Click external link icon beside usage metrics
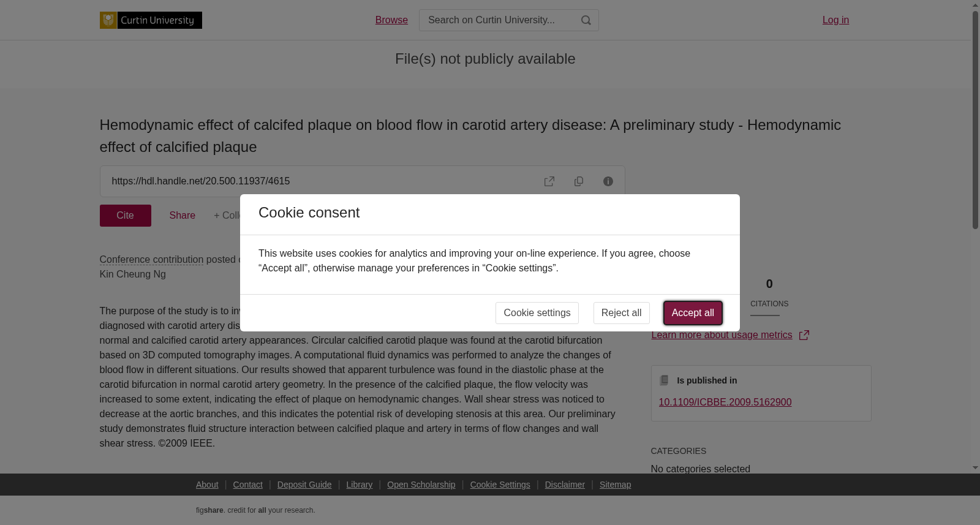 (x=804, y=335)
